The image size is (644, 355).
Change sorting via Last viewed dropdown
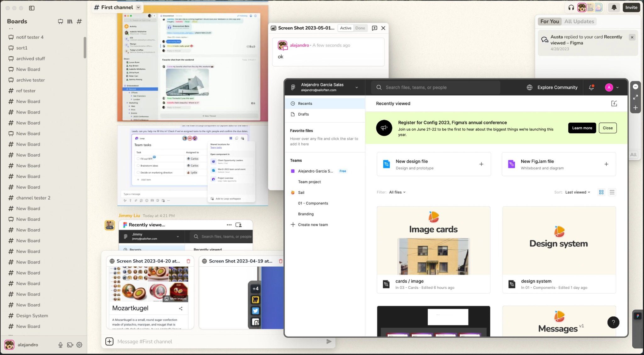click(578, 192)
